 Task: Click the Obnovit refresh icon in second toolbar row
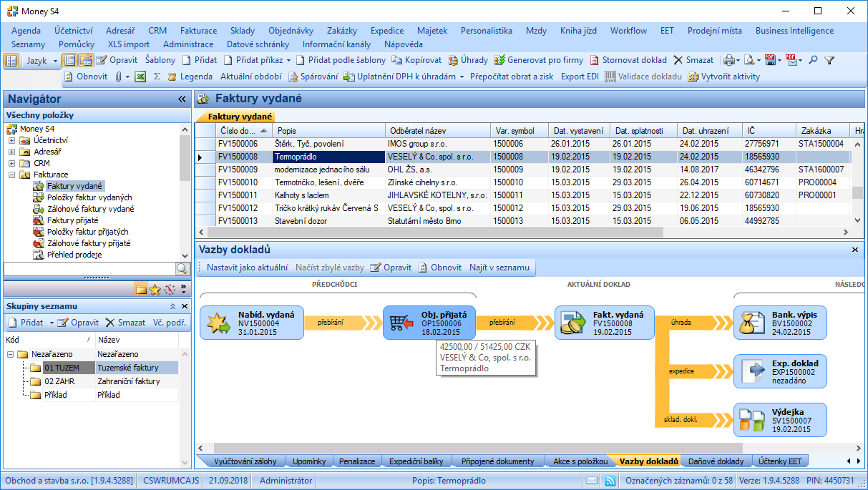[x=69, y=77]
